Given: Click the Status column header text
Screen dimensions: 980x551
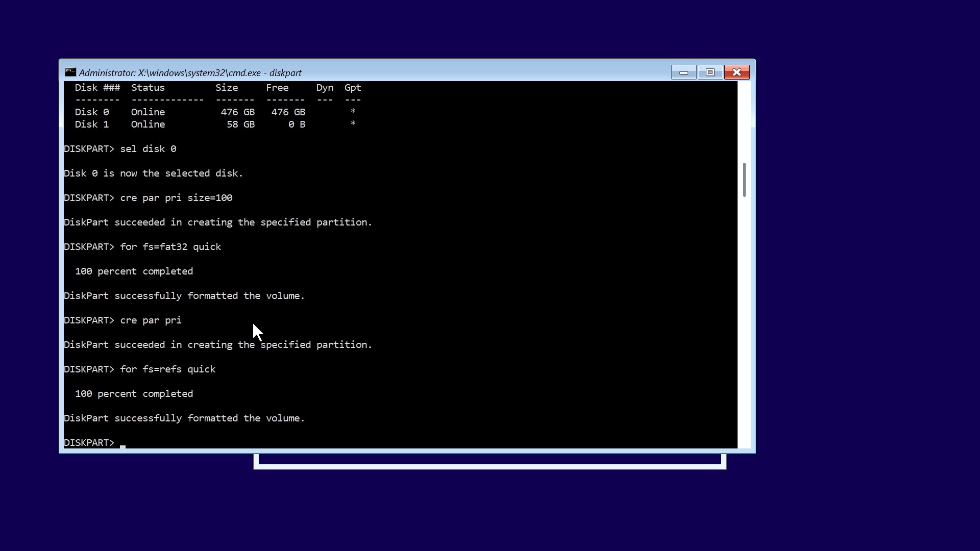Looking at the screenshot, I should [148, 88].
